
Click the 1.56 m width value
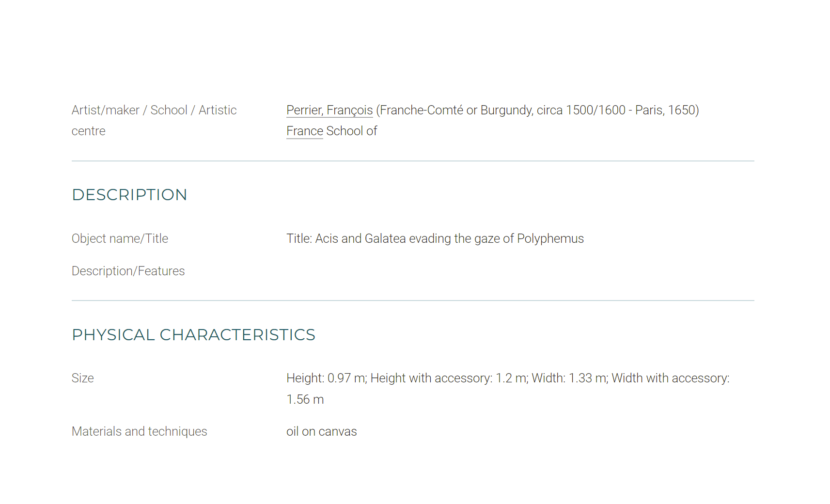pyautogui.click(x=305, y=400)
